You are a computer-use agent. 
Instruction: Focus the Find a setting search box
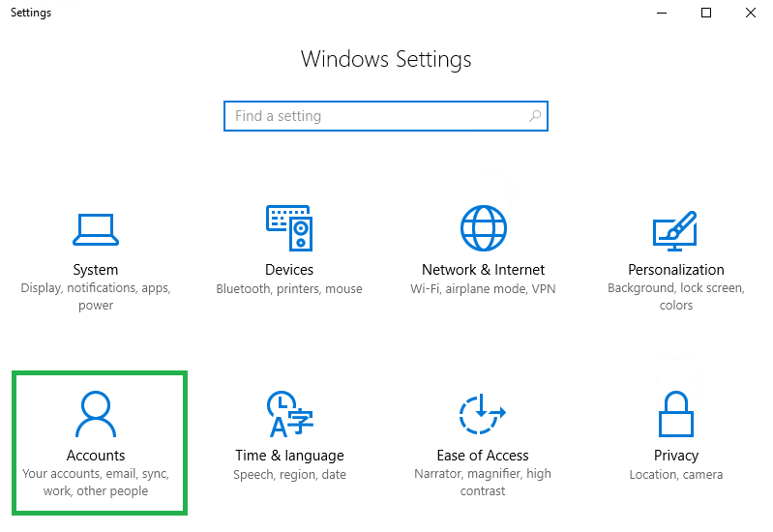(x=385, y=116)
